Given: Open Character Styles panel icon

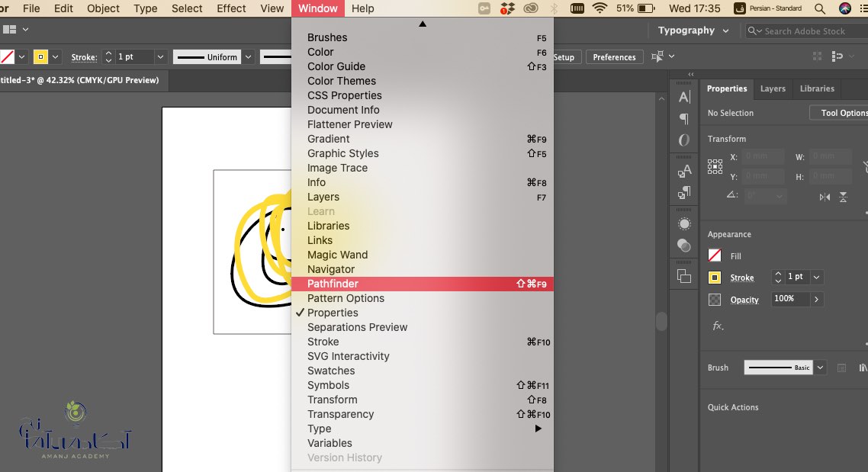Looking at the screenshot, I should pos(684,171).
